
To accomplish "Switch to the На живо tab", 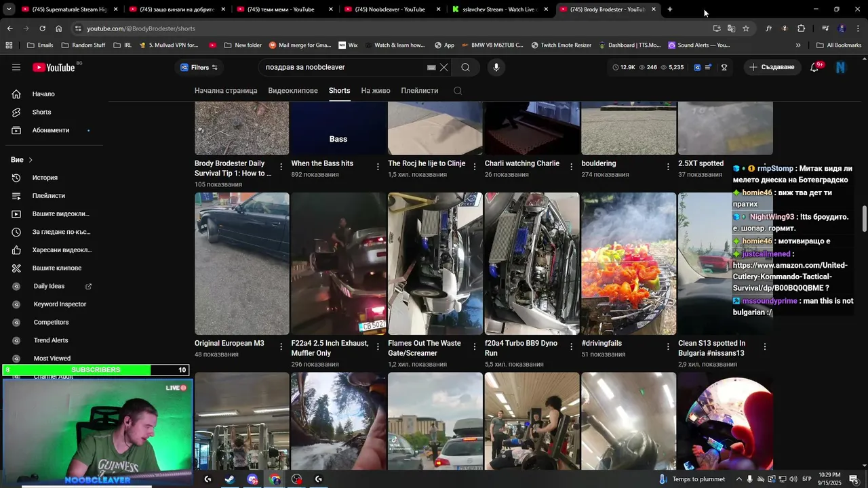I will (376, 91).
